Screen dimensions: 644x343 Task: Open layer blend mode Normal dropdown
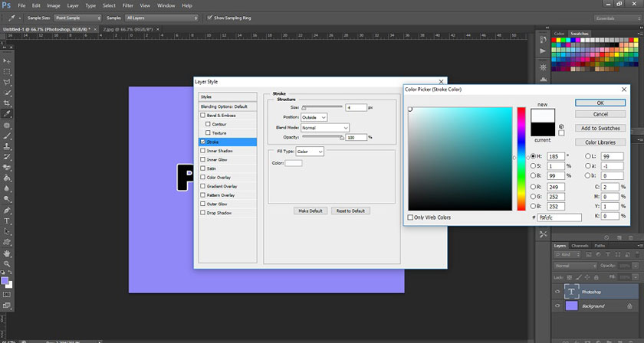coord(576,266)
